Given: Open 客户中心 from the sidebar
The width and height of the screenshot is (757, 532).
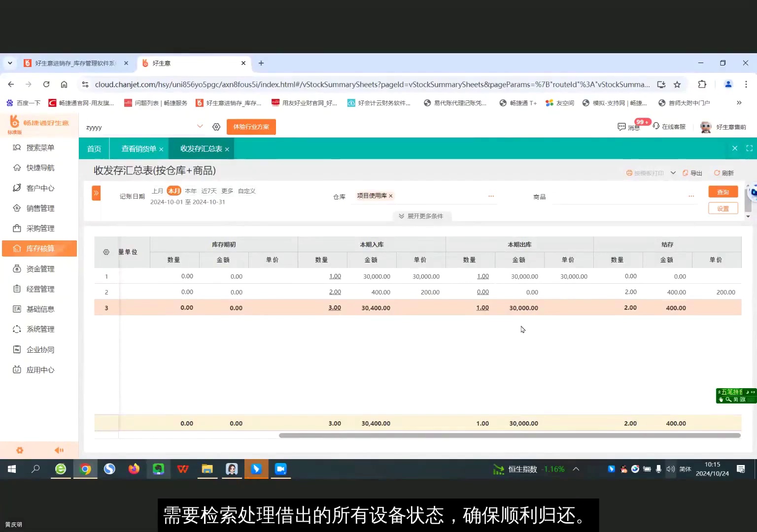Looking at the screenshot, I should tap(38, 188).
